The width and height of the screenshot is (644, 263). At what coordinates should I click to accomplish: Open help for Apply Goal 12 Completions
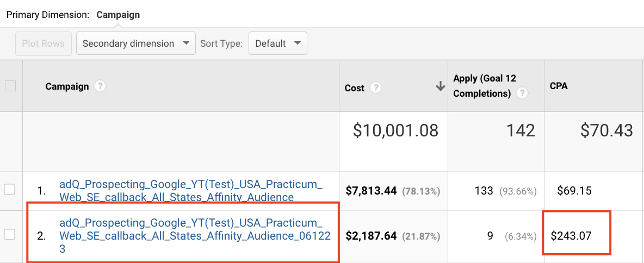point(522,93)
